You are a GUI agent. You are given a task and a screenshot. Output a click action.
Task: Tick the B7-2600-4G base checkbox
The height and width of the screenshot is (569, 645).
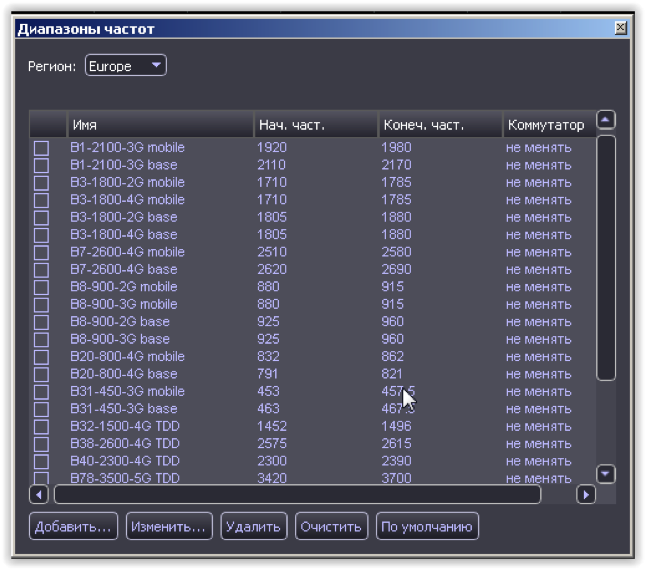[41, 270]
